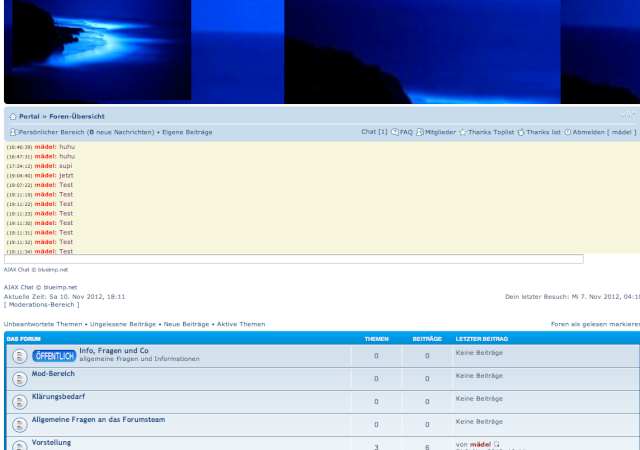Image resolution: width=640 pixels, height=450 pixels.
Task: Open Neue Beiträge link
Action: (x=186, y=324)
